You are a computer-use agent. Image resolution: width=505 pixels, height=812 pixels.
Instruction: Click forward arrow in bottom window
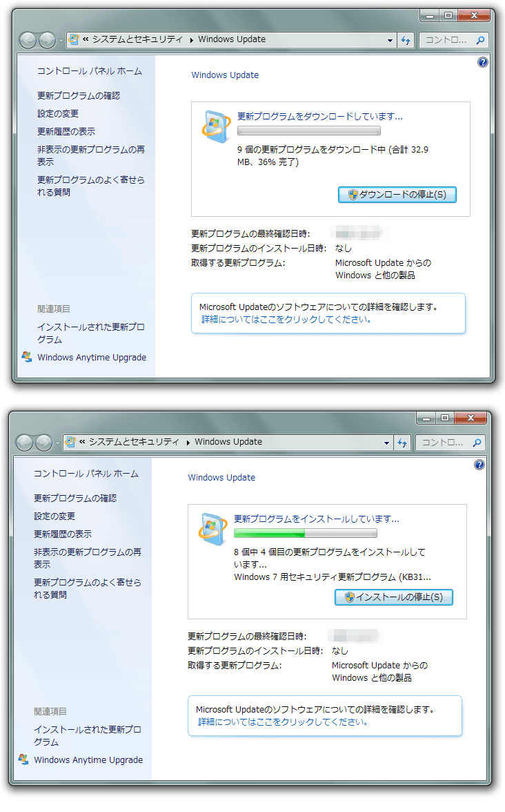tap(43, 442)
